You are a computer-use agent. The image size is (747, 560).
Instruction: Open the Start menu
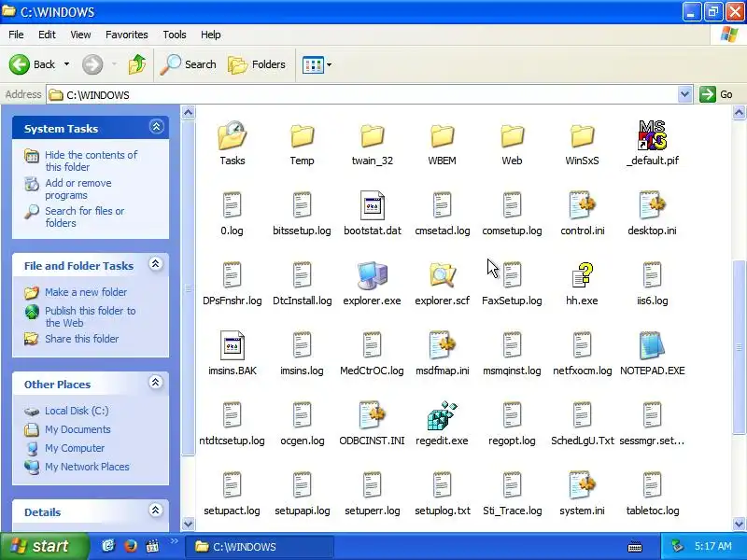click(x=44, y=546)
